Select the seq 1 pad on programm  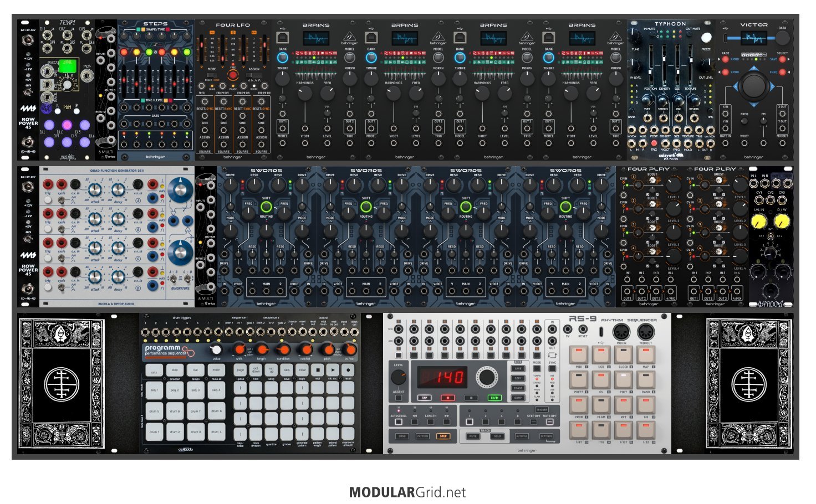pyautogui.click(x=154, y=390)
